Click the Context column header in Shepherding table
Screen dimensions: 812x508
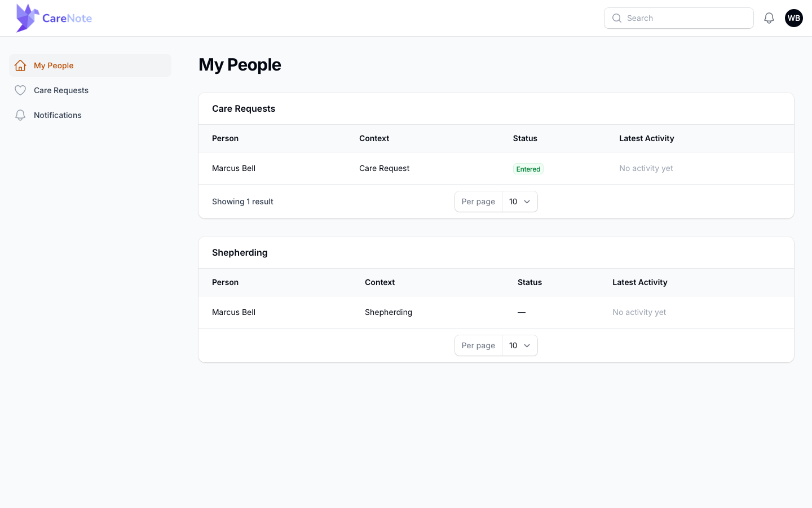379,282
